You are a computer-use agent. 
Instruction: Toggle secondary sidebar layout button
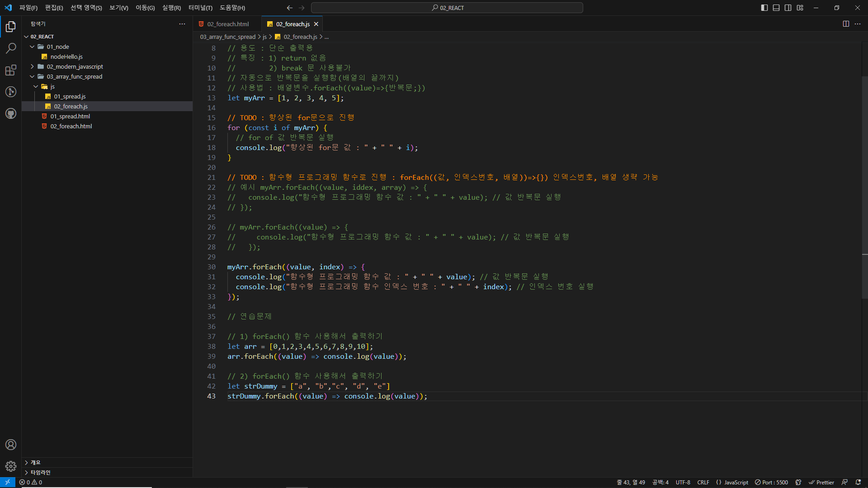pyautogui.click(x=788, y=8)
